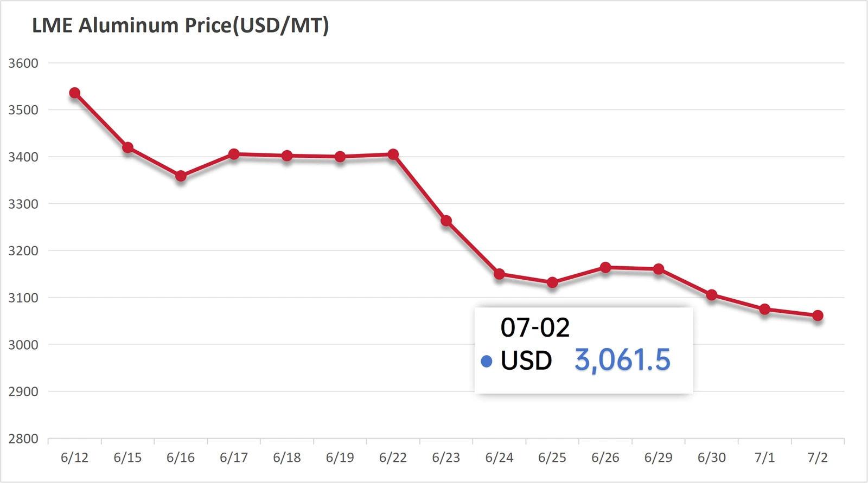Select the 6/17 data point
Viewport: 868px width, 483px height.
click(234, 154)
